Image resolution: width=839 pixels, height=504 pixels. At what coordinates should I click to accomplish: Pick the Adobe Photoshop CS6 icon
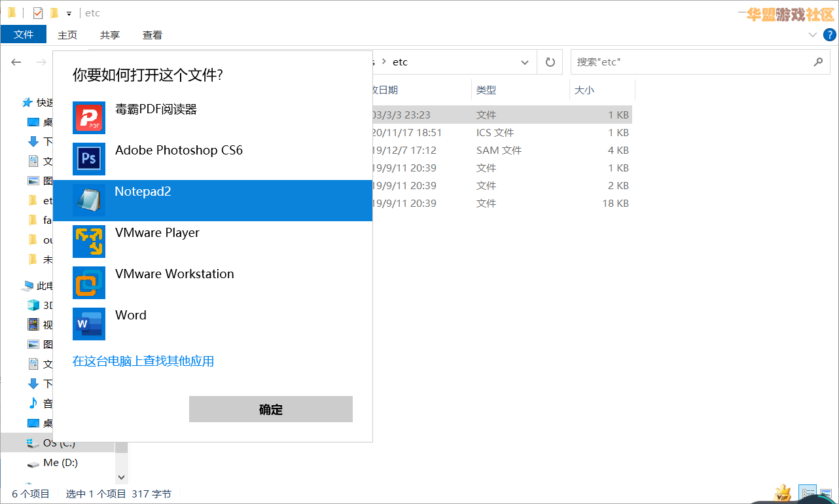89,159
